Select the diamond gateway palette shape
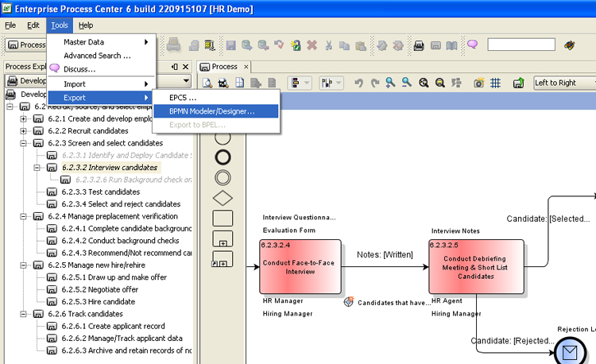This screenshot has height=364, width=596. click(x=223, y=198)
